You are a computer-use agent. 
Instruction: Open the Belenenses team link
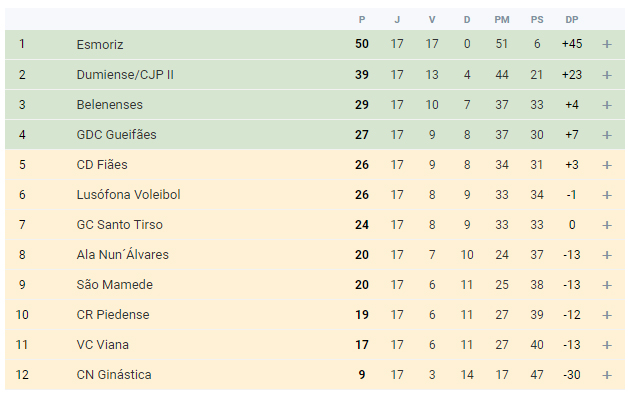click(109, 105)
